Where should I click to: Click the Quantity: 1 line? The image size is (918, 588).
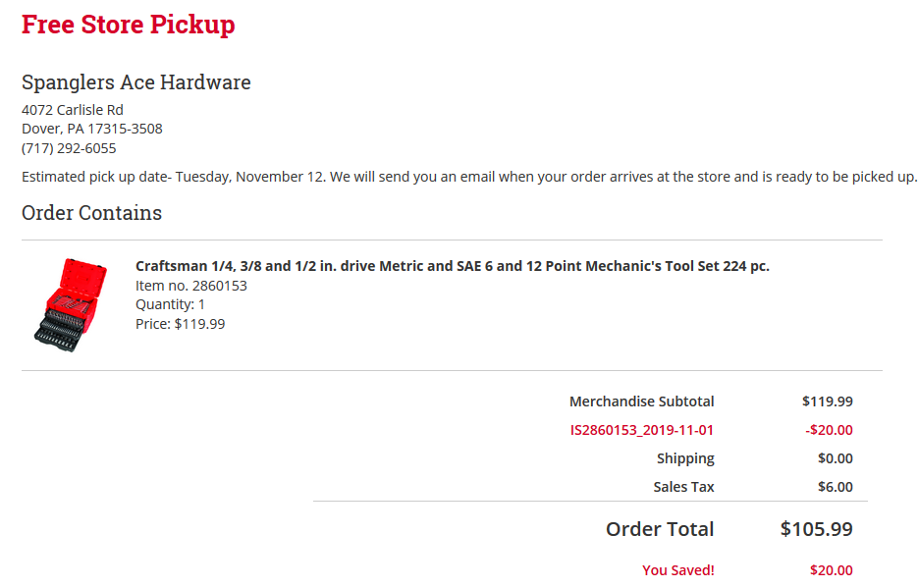(x=170, y=304)
